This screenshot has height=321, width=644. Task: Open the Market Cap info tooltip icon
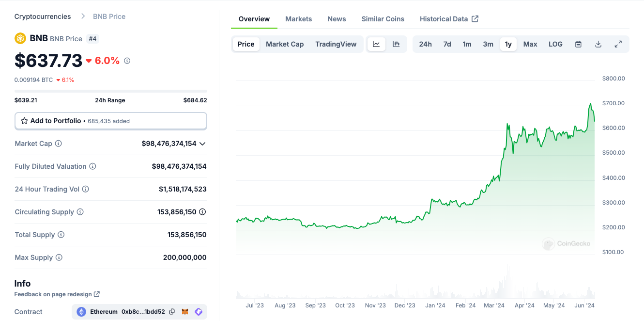click(58, 144)
